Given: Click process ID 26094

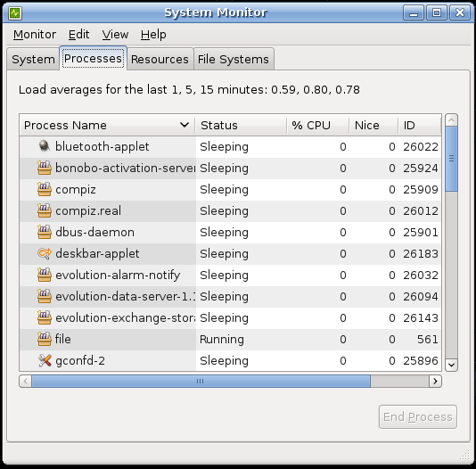Looking at the screenshot, I should pyautogui.click(x=421, y=297).
